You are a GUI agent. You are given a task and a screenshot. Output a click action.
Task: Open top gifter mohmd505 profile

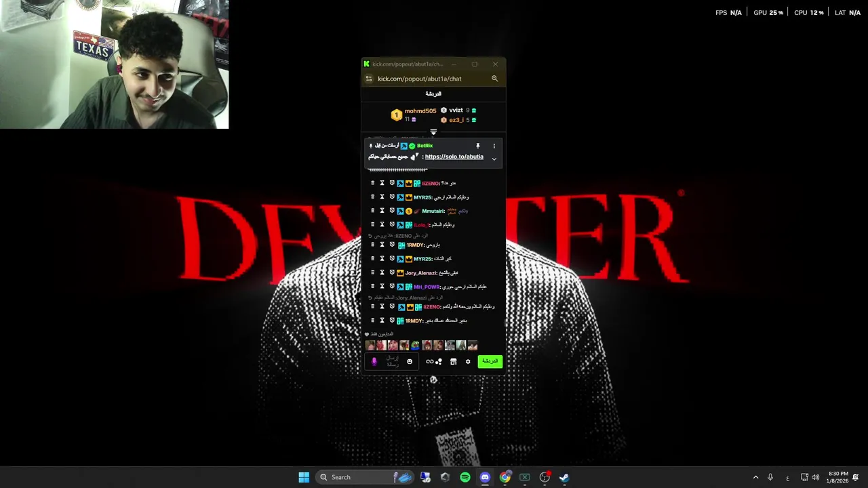click(x=420, y=111)
